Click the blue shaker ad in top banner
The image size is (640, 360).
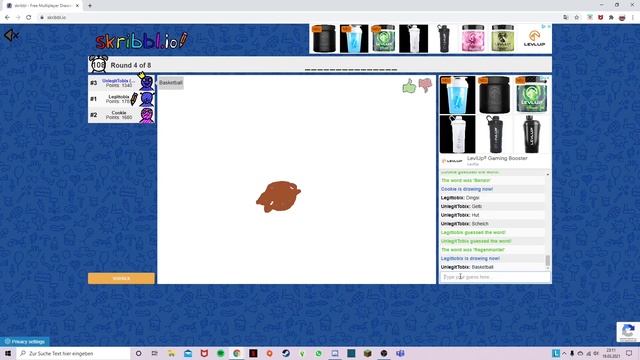click(x=354, y=39)
